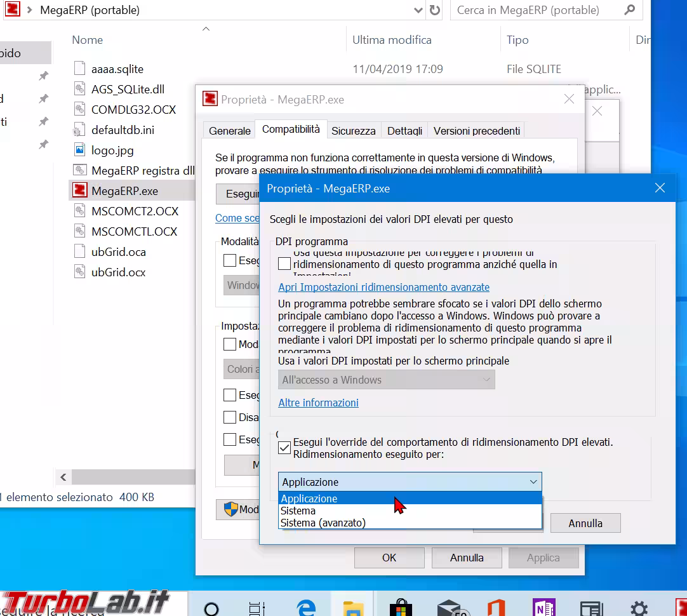
Task: Click the shielded settings-for-all-users button
Action: click(x=238, y=509)
